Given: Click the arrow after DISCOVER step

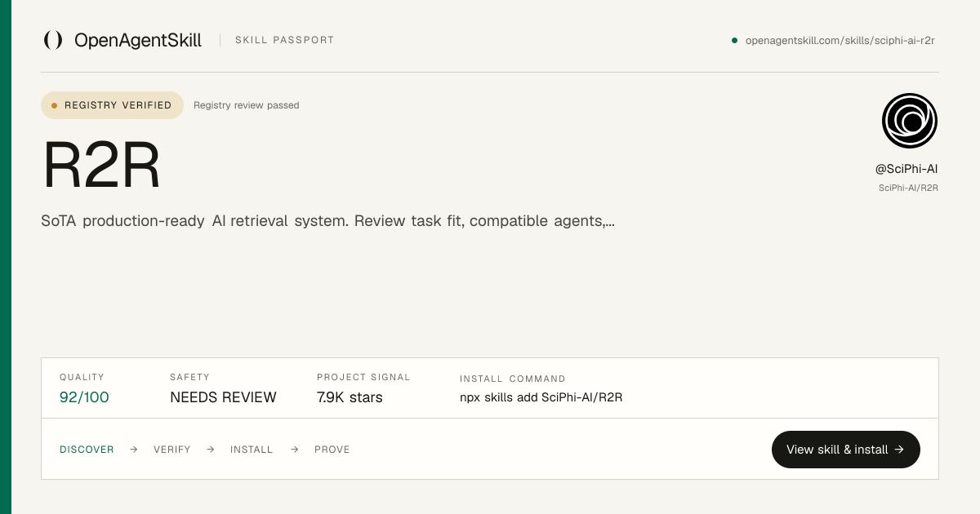Looking at the screenshot, I should coord(134,450).
